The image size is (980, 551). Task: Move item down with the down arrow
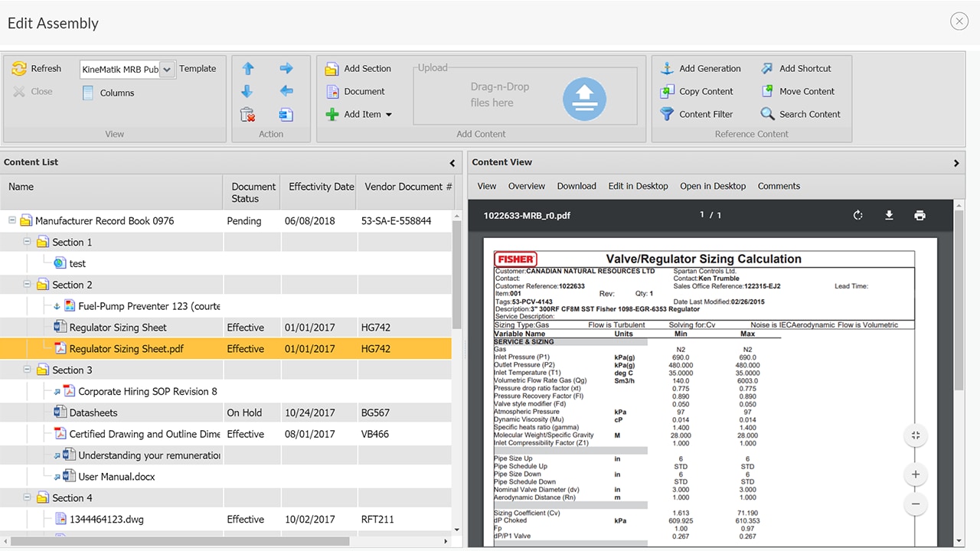(247, 91)
